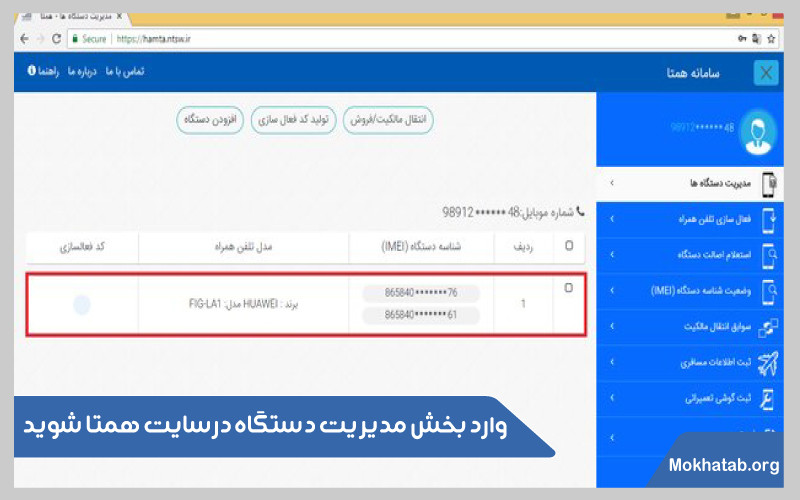Viewport: 800px width, 500px height.
Task: Close the browser tab مدیریت دستگاه ها
Action: (119, 16)
